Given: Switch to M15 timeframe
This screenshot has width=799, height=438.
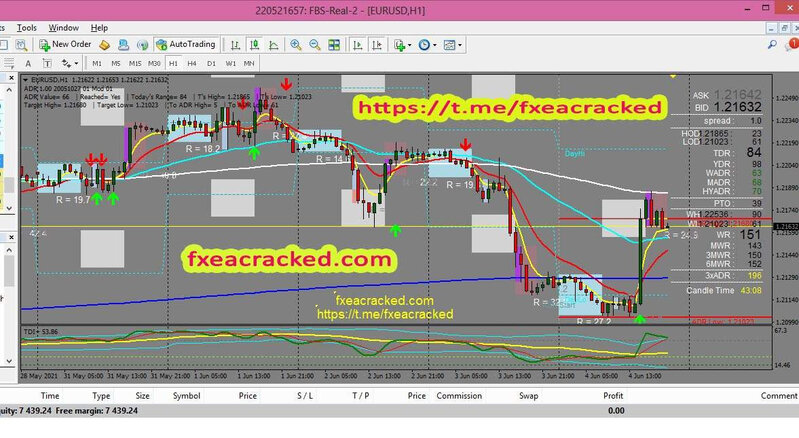Looking at the screenshot, I should (135, 63).
